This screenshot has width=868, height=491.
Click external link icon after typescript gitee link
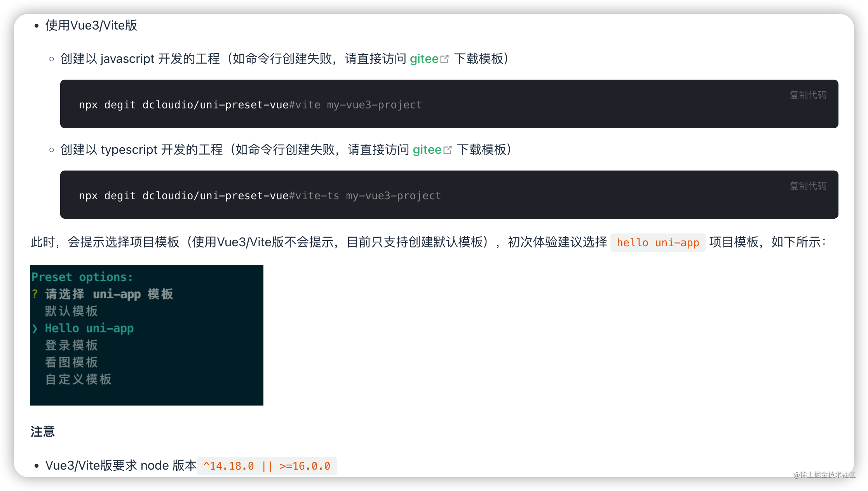pyautogui.click(x=448, y=150)
